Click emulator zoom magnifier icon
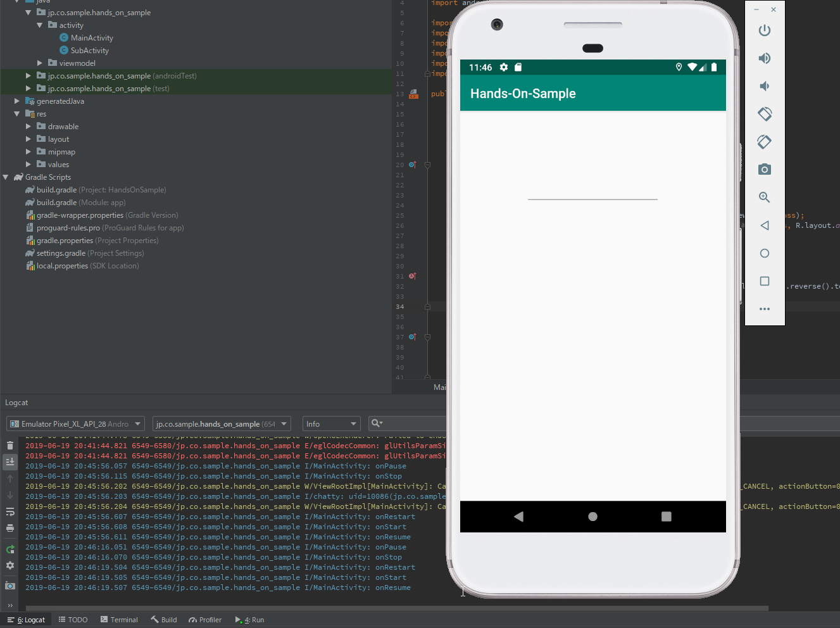840x628 pixels. pos(765,198)
